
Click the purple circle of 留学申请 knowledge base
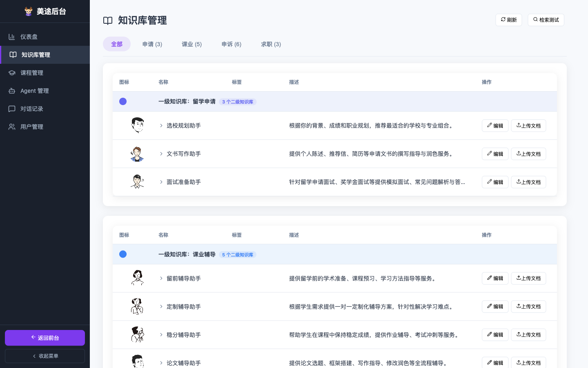123,101
